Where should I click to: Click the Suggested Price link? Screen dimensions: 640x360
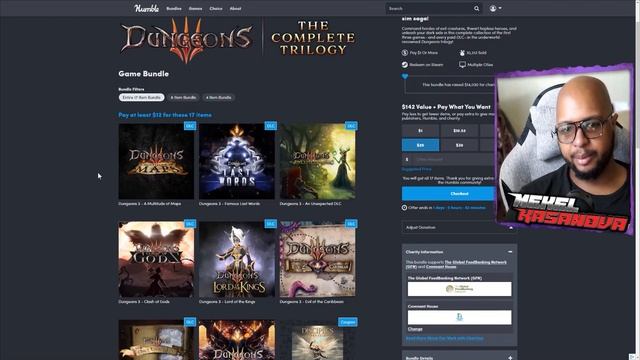[x=416, y=169]
